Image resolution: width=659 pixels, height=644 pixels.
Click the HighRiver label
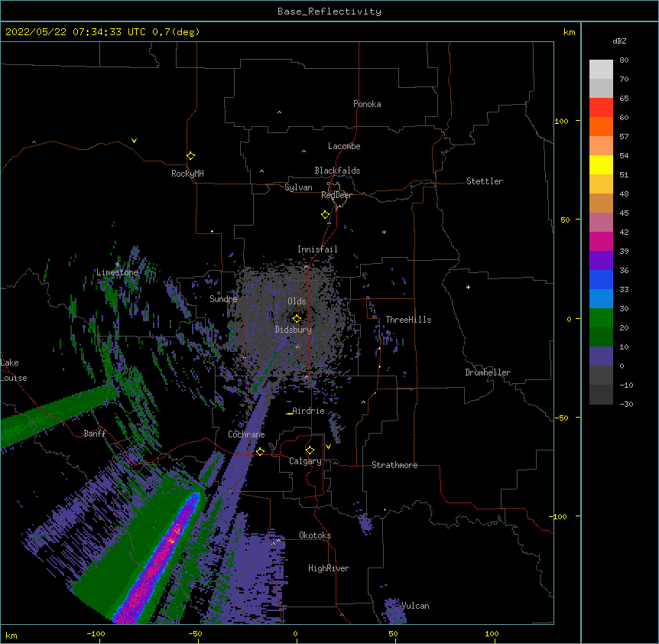(329, 568)
